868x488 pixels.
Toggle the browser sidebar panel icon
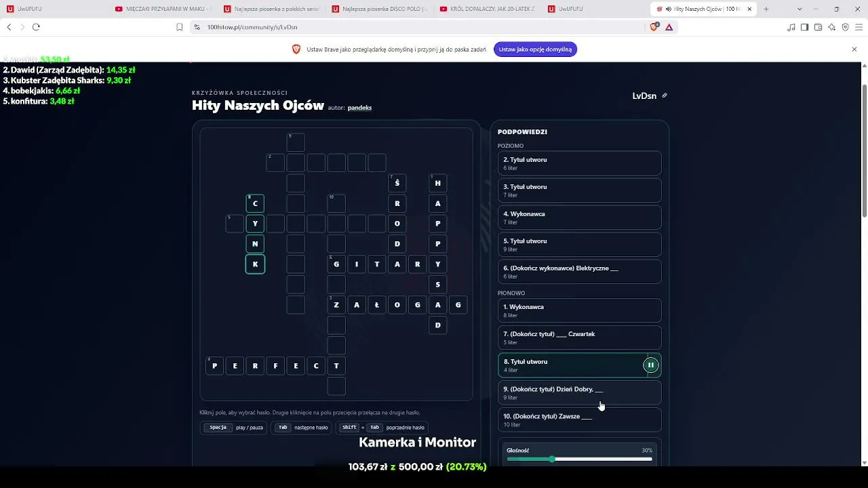(x=804, y=27)
